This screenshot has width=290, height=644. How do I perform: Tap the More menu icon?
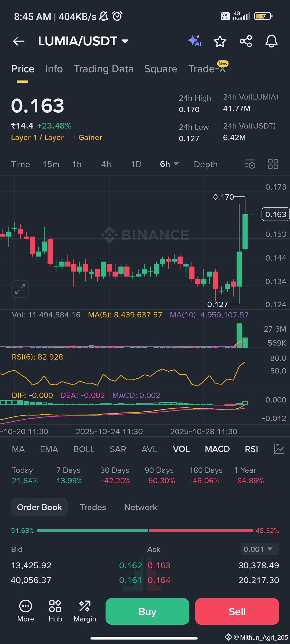point(26,611)
